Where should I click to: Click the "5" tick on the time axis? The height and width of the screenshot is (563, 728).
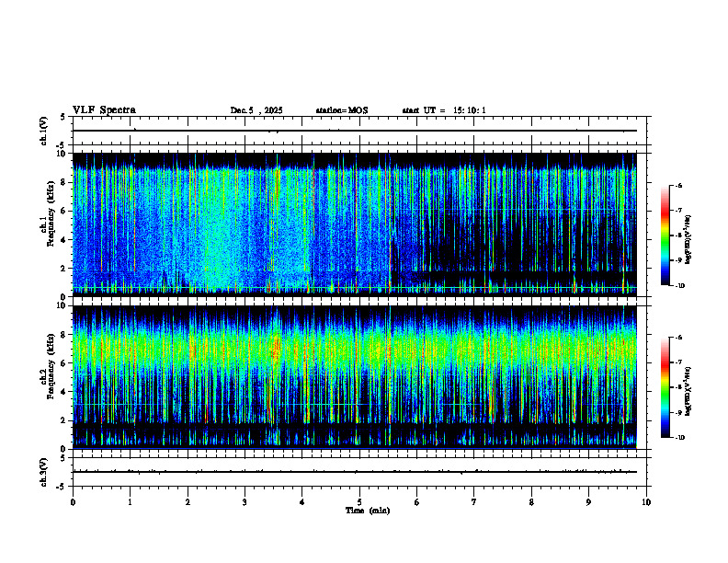pyautogui.click(x=359, y=502)
